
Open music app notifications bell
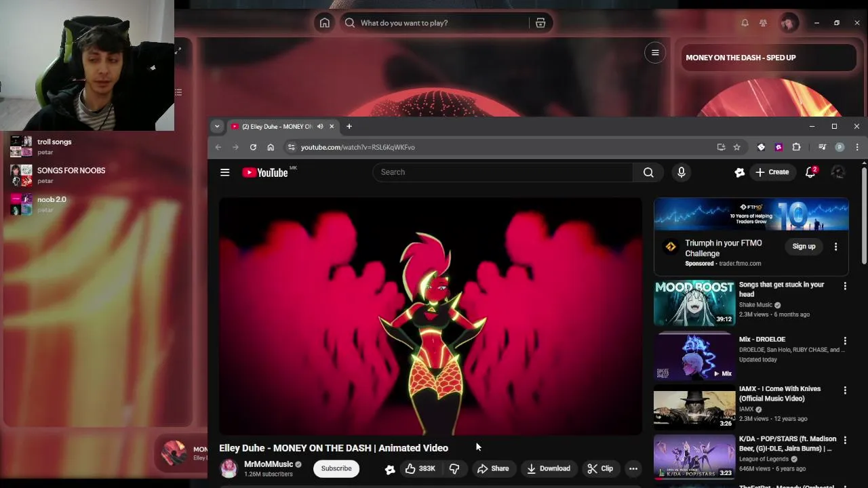745,23
